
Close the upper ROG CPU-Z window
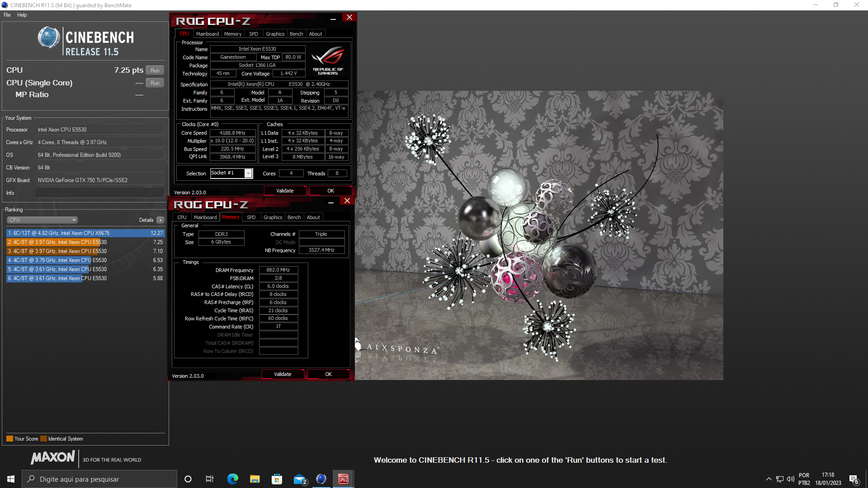click(x=349, y=17)
